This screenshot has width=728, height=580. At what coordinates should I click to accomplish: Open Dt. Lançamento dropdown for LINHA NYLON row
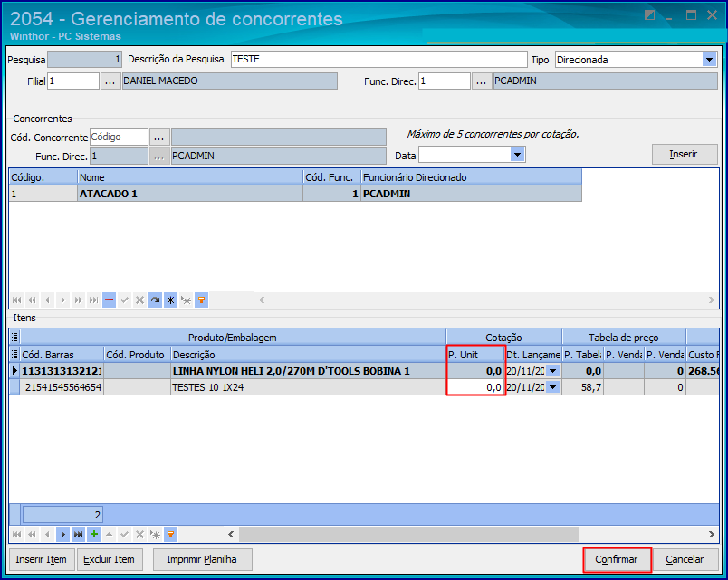552,371
